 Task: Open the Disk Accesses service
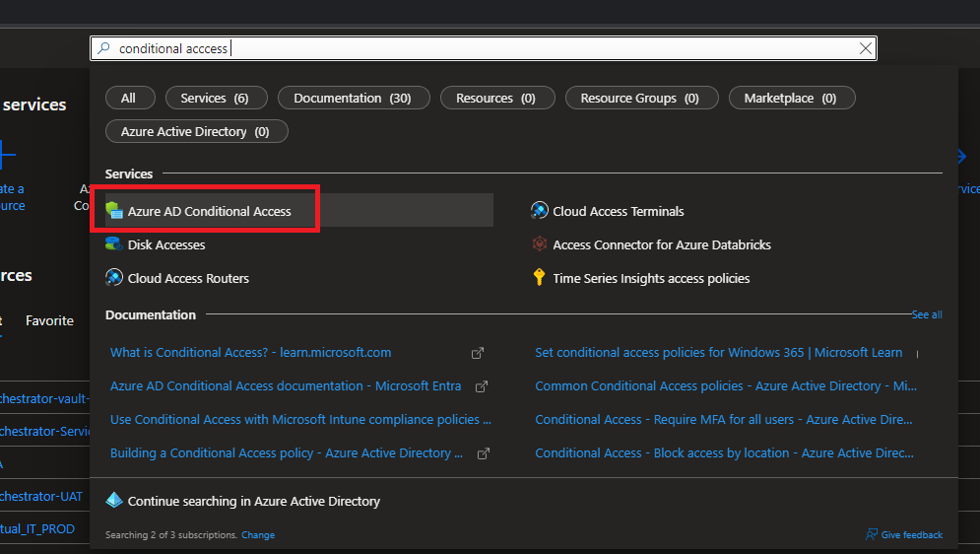(x=166, y=245)
